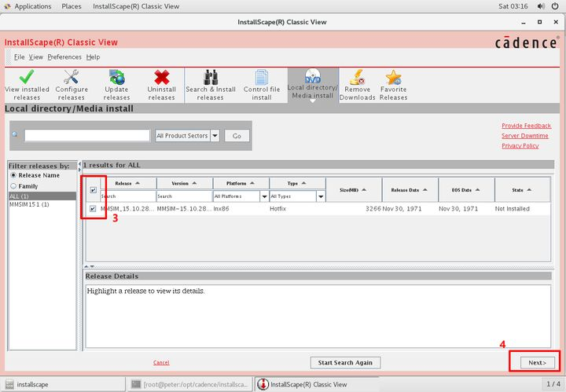
Task: Sort by Platform column header
Action: tap(241, 183)
